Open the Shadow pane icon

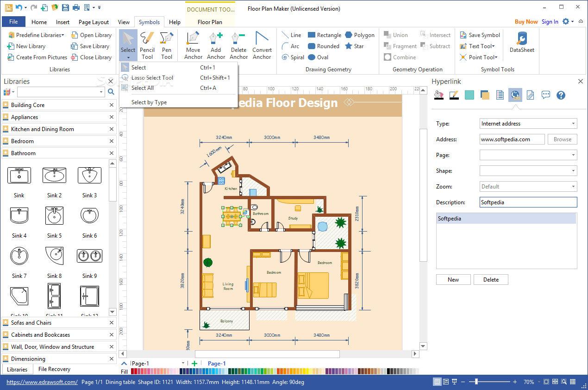485,95
